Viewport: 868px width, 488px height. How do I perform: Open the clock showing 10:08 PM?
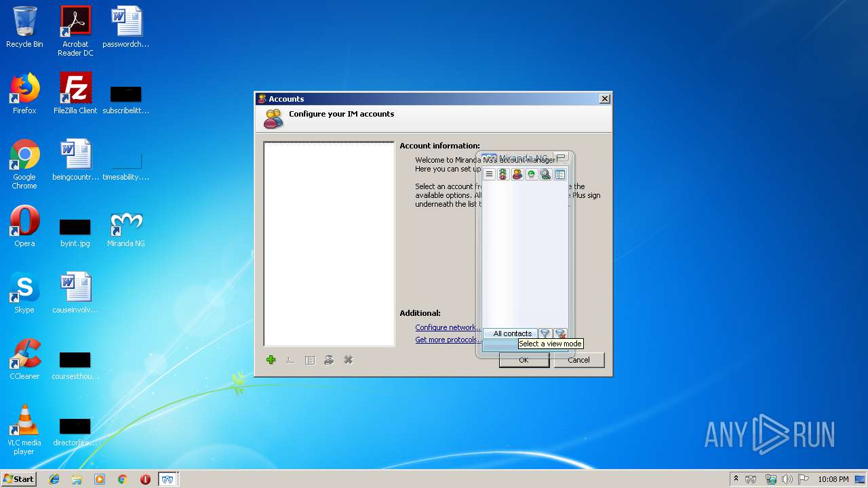(833, 479)
